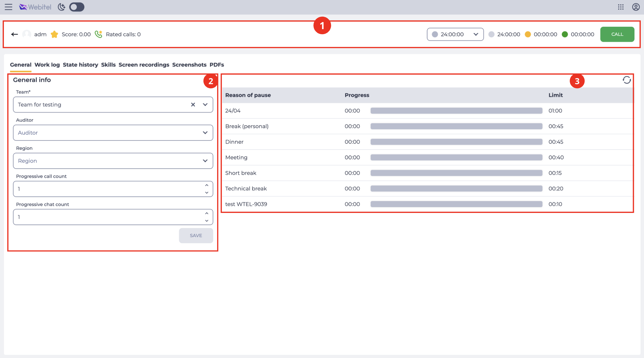This screenshot has width=644, height=358.
Task: Clear the Team for testing selection
Action: coord(193,105)
